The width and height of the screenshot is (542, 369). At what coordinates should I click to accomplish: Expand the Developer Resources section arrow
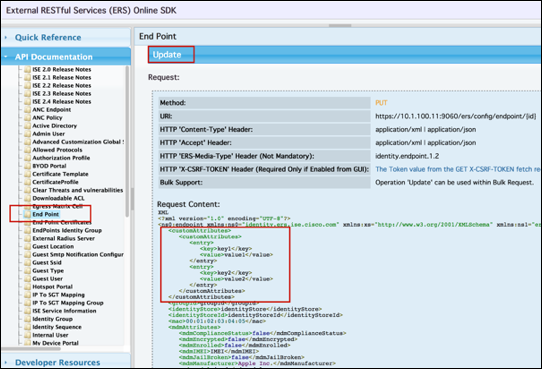(x=6, y=362)
